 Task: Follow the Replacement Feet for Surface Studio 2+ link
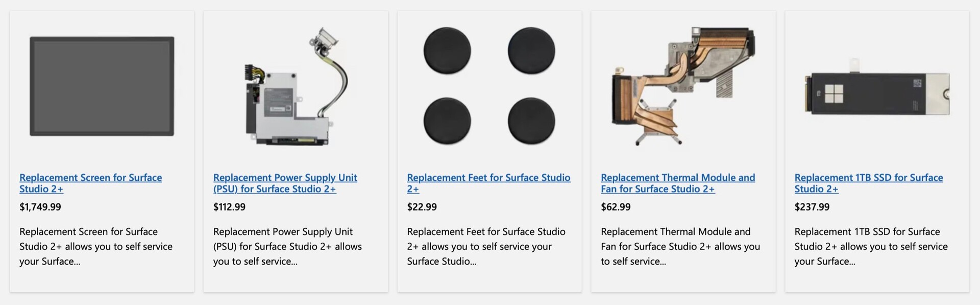click(488, 183)
